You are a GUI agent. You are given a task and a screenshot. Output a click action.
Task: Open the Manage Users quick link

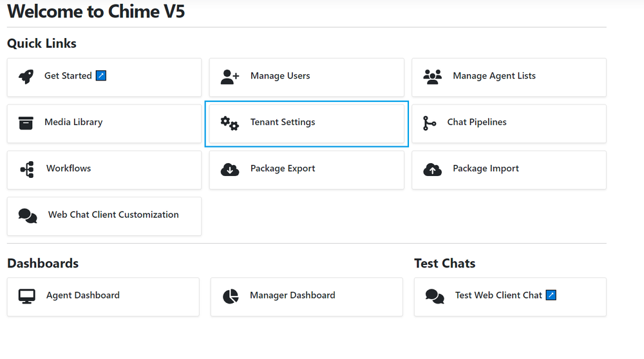280,76
